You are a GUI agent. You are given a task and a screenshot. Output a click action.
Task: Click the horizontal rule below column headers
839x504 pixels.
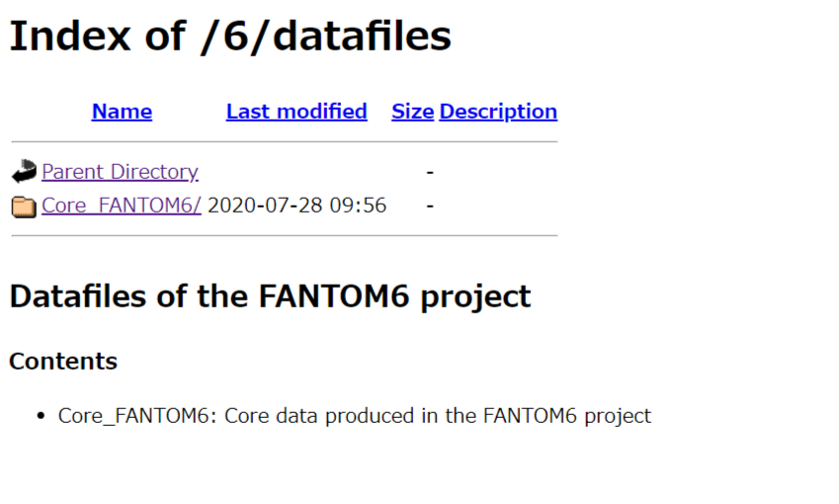285,141
